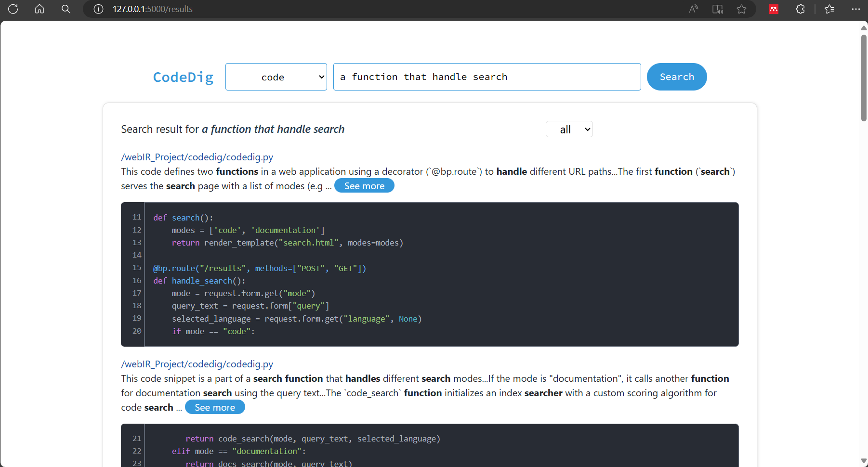Image resolution: width=868 pixels, height=467 pixels.
Task: Click line 'modes = ['code', 'documentation']'
Action: coord(248,230)
